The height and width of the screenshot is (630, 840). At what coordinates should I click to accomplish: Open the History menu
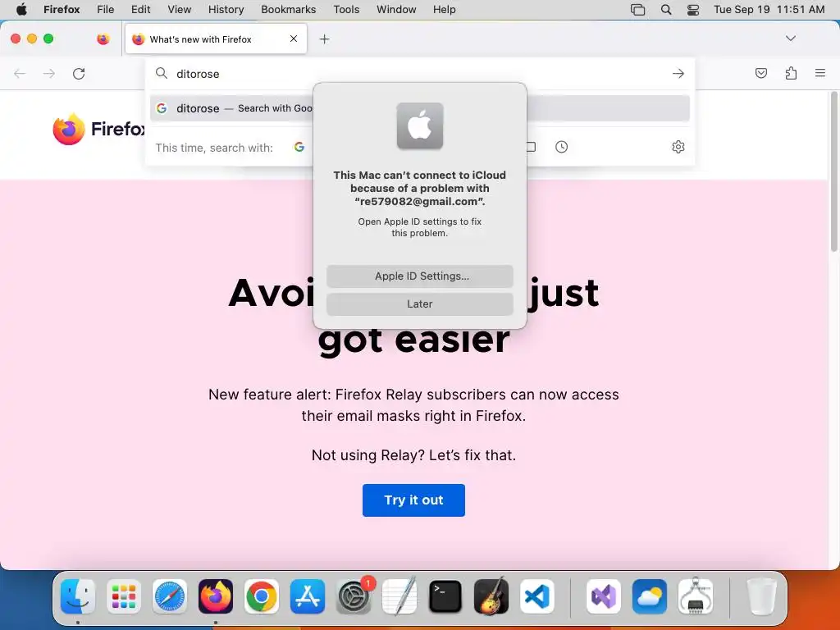(x=226, y=10)
